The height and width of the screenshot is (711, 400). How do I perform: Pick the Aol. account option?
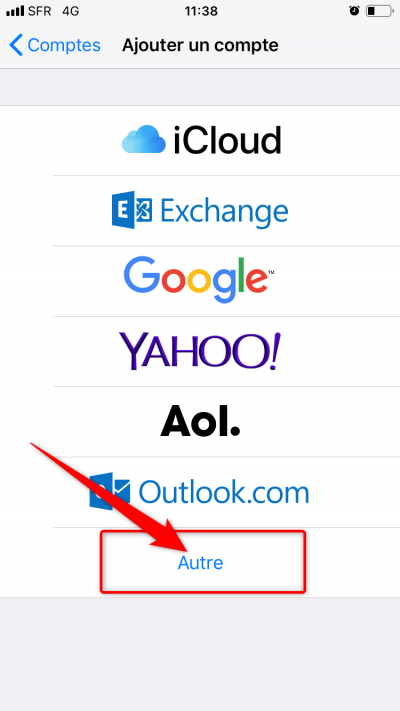click(200, 421)
